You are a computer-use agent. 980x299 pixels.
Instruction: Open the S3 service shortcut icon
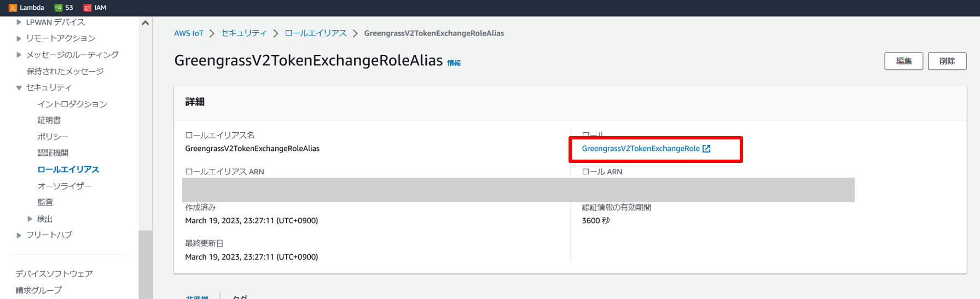click(x=58, y=8)
